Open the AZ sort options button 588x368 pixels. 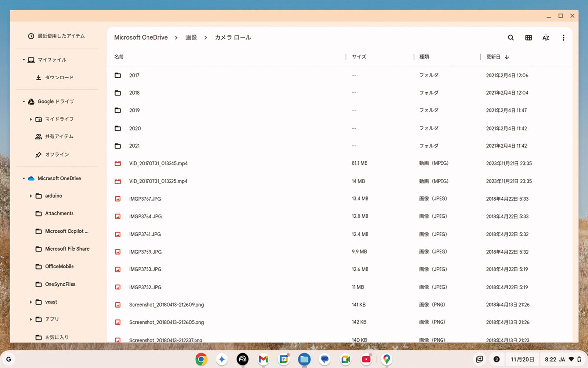point(546,38)
